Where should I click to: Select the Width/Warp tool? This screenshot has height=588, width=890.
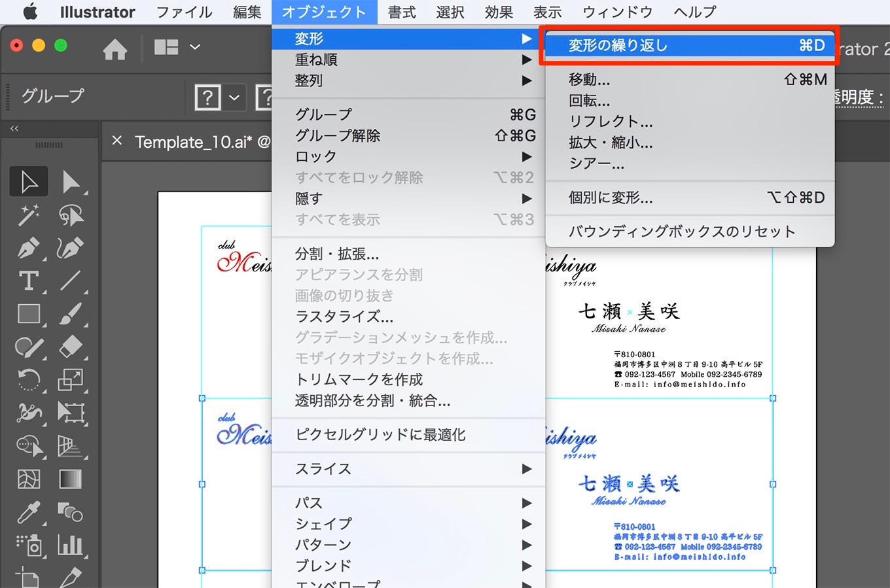tap(29, 413)
